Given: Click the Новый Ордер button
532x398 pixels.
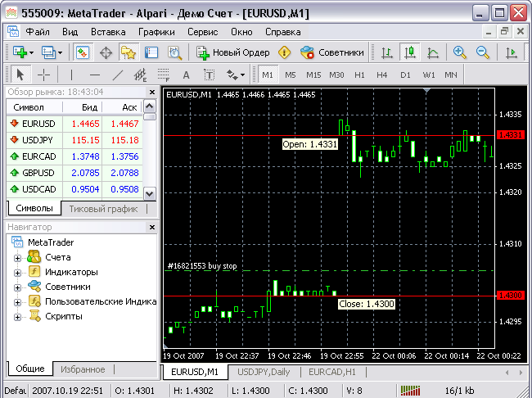Looking at the screenshot, I should 233,52.
